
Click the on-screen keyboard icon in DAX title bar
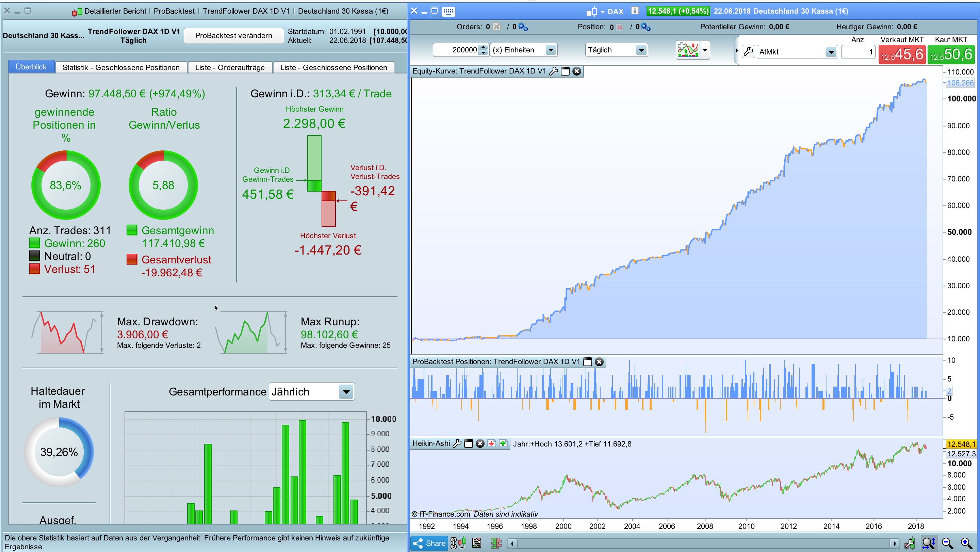pos(448,12)
